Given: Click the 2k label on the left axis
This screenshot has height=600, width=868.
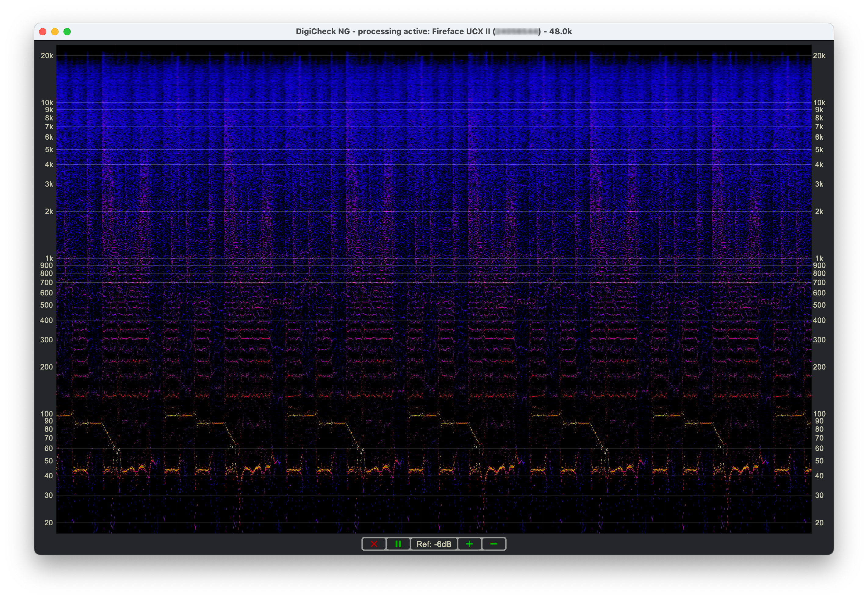Looking at the screenshot, I should [x=49, y=212].
